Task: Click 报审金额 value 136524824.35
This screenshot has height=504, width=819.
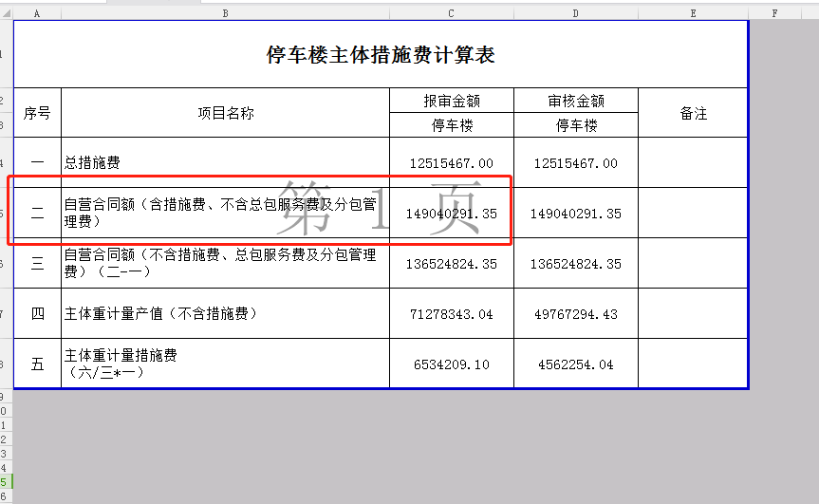Action: click(452, 263)
